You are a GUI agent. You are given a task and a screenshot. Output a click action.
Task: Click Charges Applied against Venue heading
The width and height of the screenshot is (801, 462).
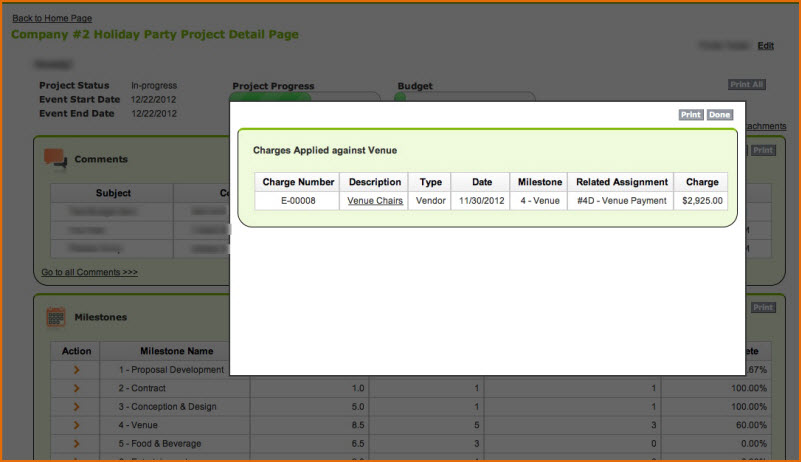325,150
